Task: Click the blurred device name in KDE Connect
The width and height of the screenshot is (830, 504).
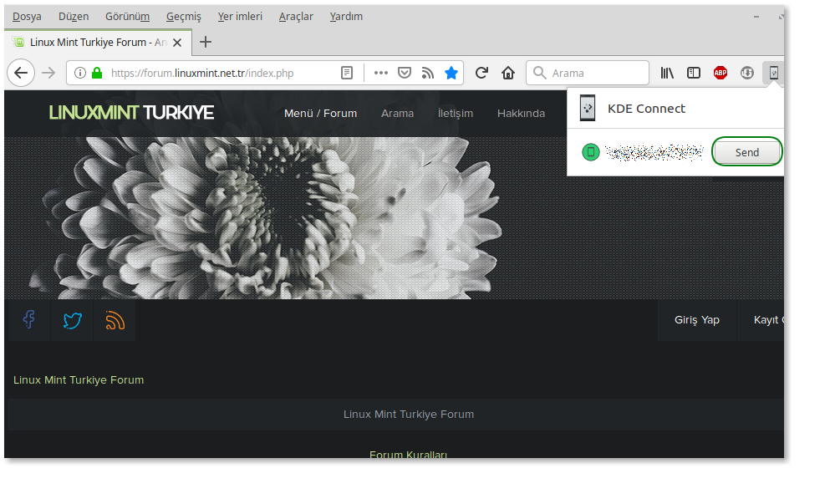Action: [x=654, y=152]
